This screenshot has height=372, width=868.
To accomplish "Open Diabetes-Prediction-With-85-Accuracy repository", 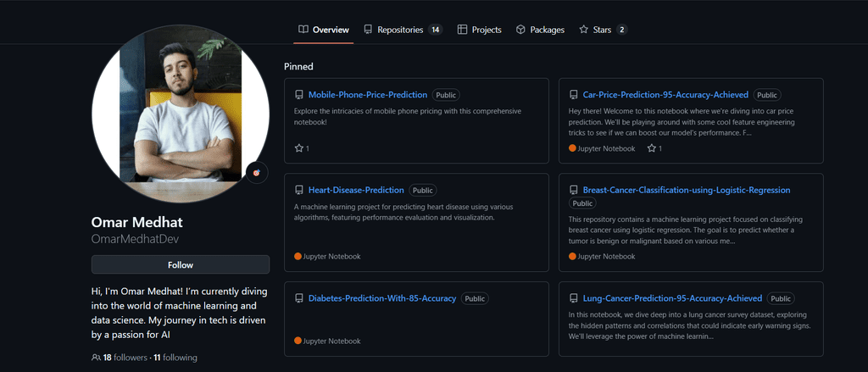I will (382, 298).
